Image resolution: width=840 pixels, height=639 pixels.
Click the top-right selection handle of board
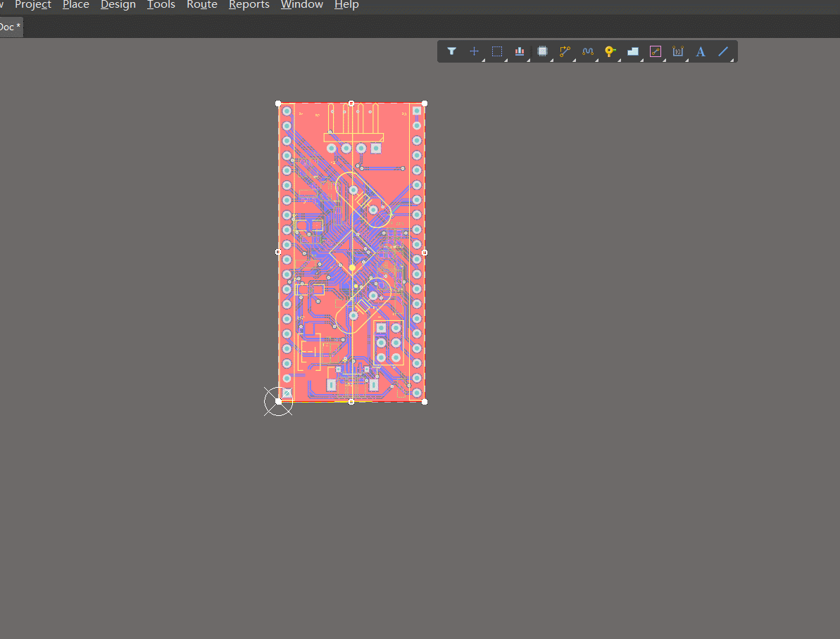pyautogui.click(x=425, y=103)
